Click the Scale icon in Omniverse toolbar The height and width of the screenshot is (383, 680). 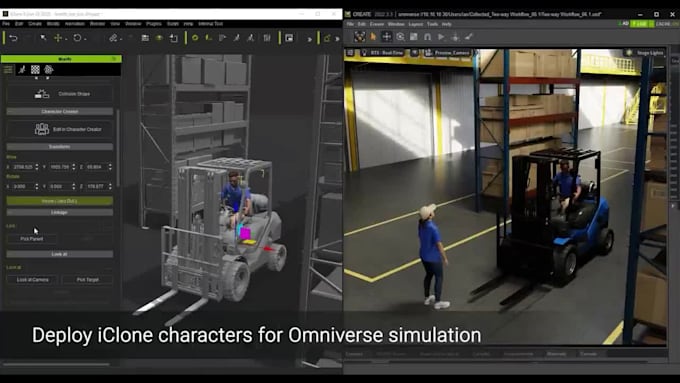pos(414,37)
